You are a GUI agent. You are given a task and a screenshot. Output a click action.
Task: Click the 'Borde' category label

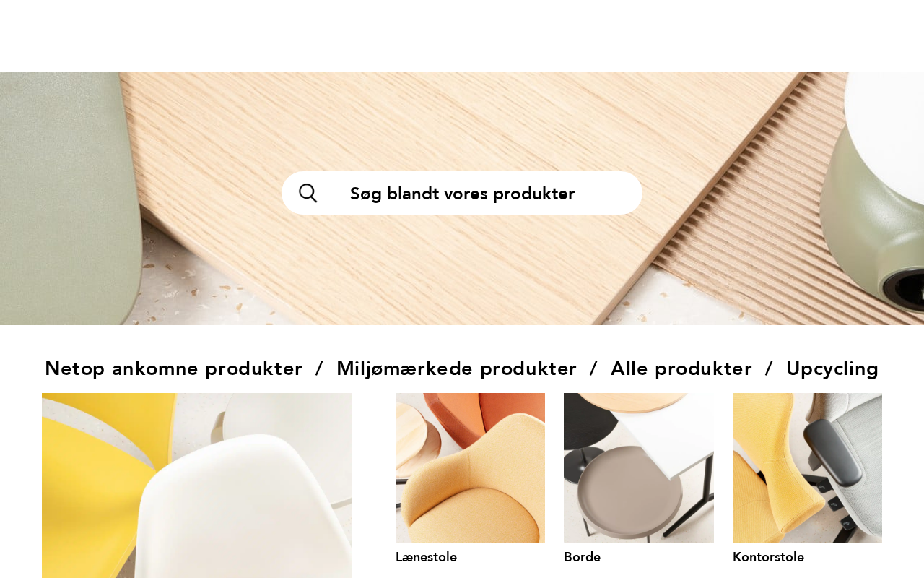[x=582, y=557]
